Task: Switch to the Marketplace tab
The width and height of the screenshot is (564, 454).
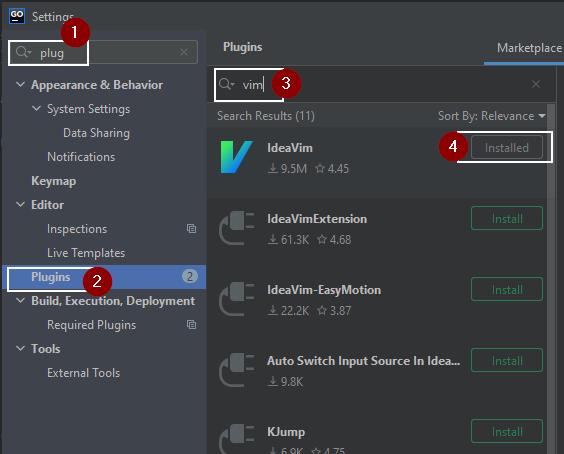Action: [x=529, y=48]
